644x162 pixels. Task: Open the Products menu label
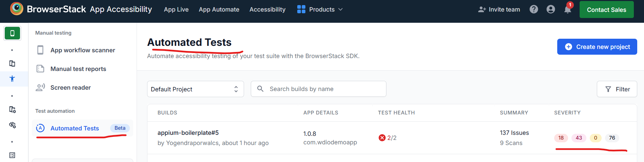[x=322, y=10]
